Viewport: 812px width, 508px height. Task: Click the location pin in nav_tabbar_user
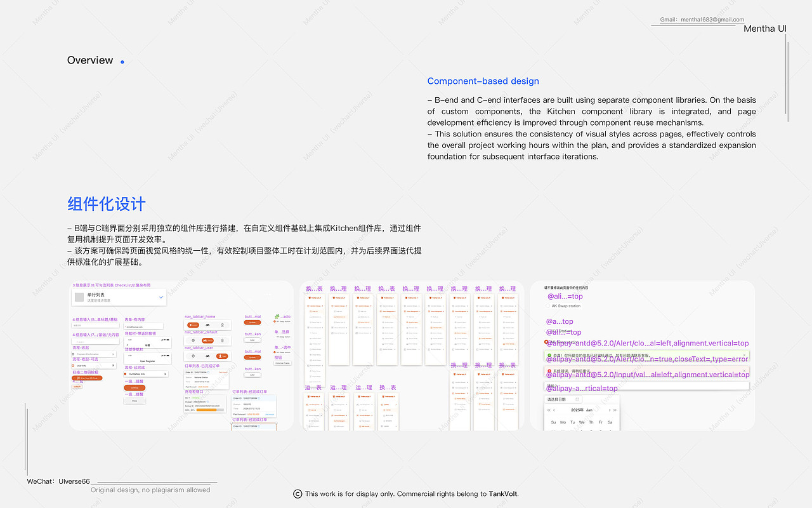[x=193, y=356]
